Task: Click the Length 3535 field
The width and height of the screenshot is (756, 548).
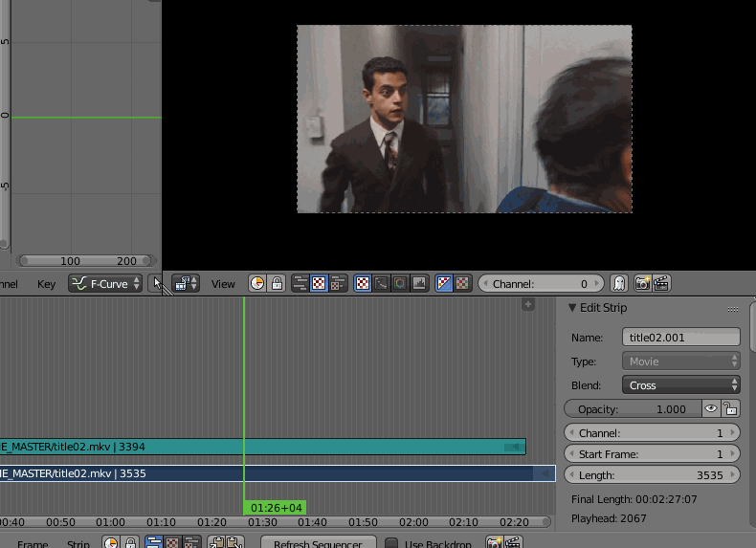Action: pos(652,475)
